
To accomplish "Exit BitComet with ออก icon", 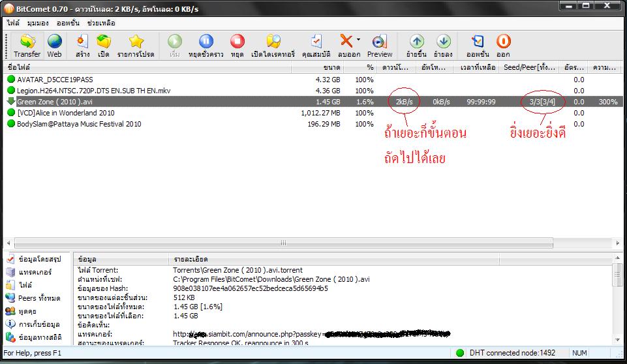I will [x=504, y=41].
